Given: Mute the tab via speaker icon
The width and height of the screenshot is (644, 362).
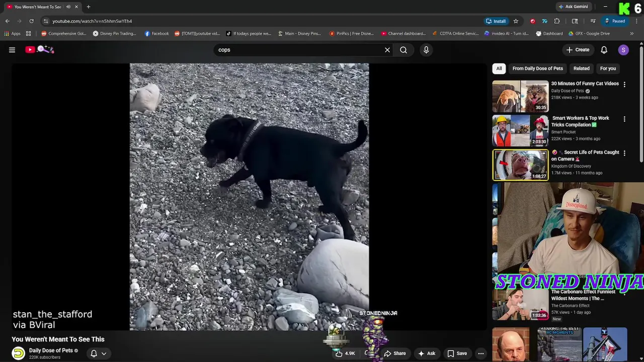Looking at the screenshot, I should tap(68, 7).
